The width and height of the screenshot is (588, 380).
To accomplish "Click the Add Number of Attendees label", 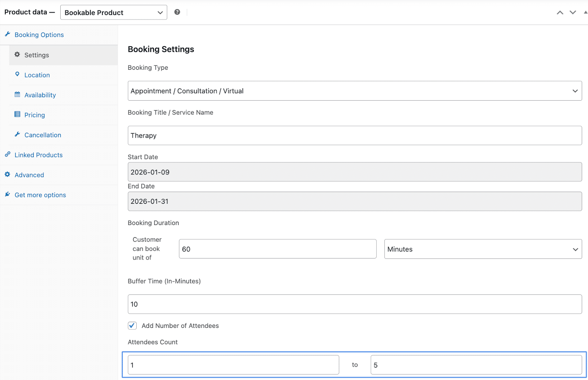I will (180, 326).
